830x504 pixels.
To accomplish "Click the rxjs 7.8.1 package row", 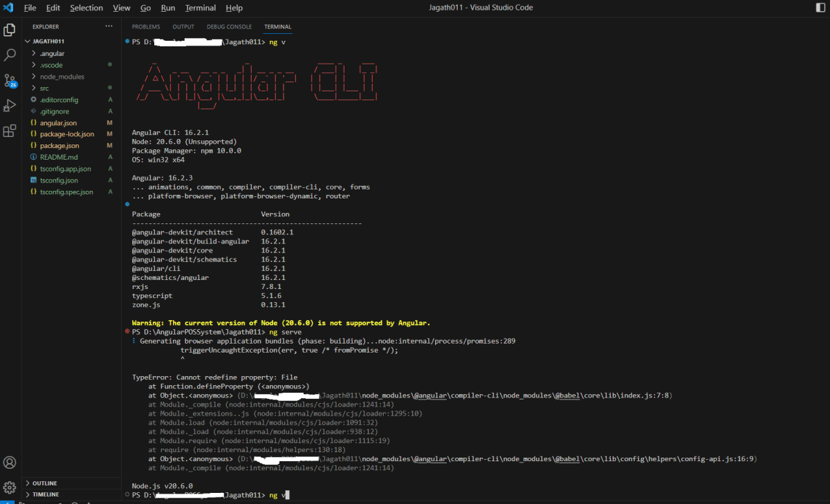I will [x=207, y=286].
